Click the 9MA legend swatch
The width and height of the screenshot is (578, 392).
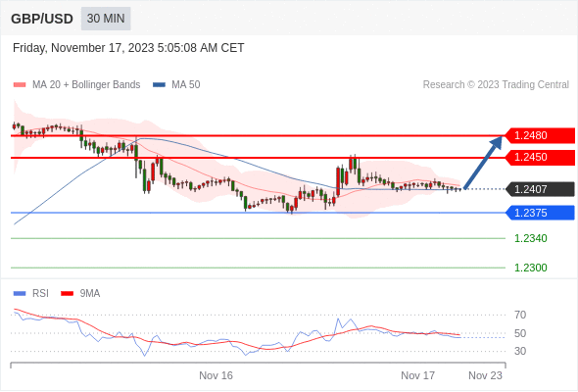point(67,294)
